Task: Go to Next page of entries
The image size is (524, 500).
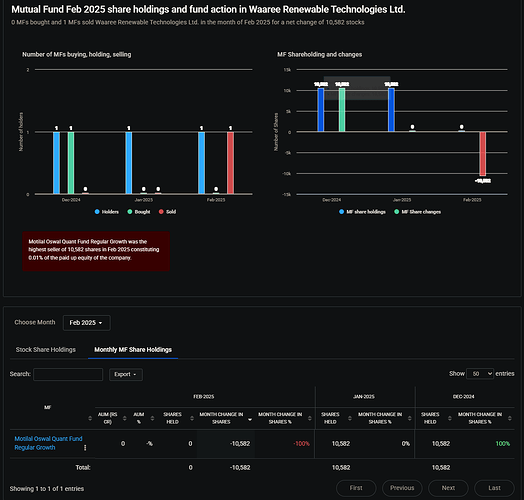Action: click(x=448, y=488)
